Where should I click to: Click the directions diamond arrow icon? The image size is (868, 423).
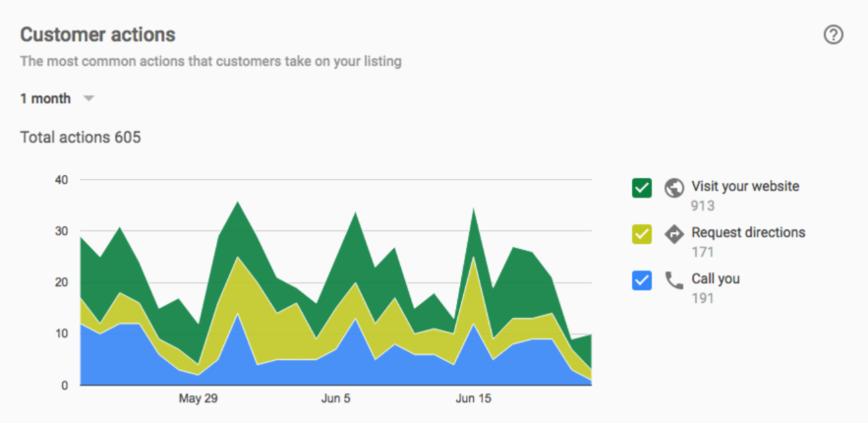(673, 233)
